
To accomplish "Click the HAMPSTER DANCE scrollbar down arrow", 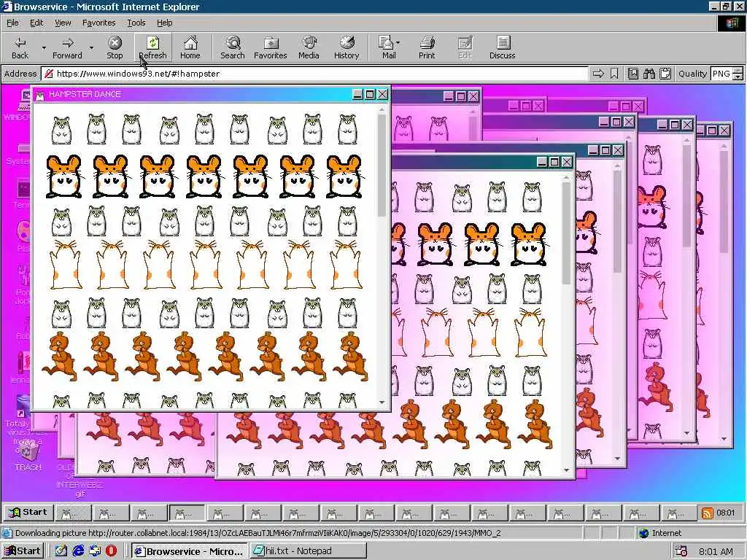I will [382, 402].
